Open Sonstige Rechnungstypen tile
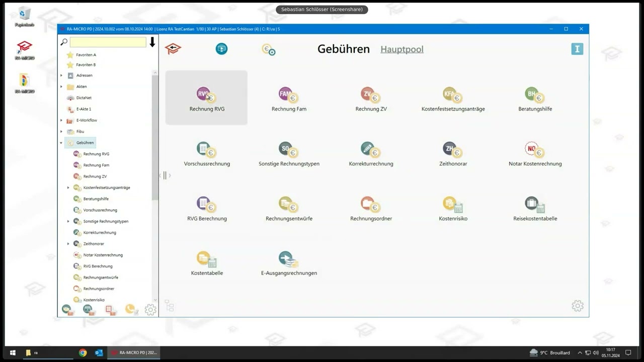The width and height of the screenshot is (644, 362). [x=289, y=153]
